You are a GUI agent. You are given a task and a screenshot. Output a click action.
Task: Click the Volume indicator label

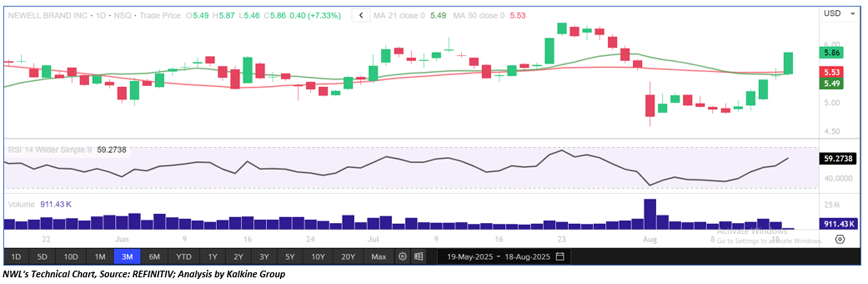(x=22, y=204)
